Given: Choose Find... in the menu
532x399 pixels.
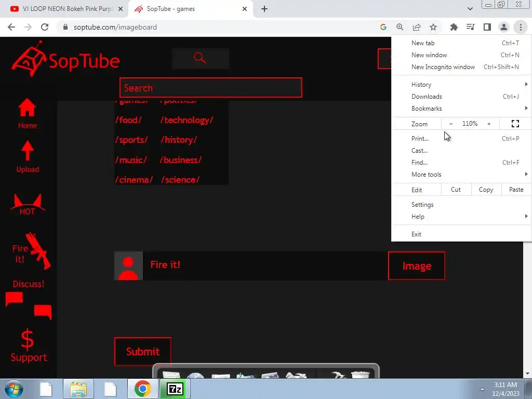Looking at the screenshot, I should 461,162.
